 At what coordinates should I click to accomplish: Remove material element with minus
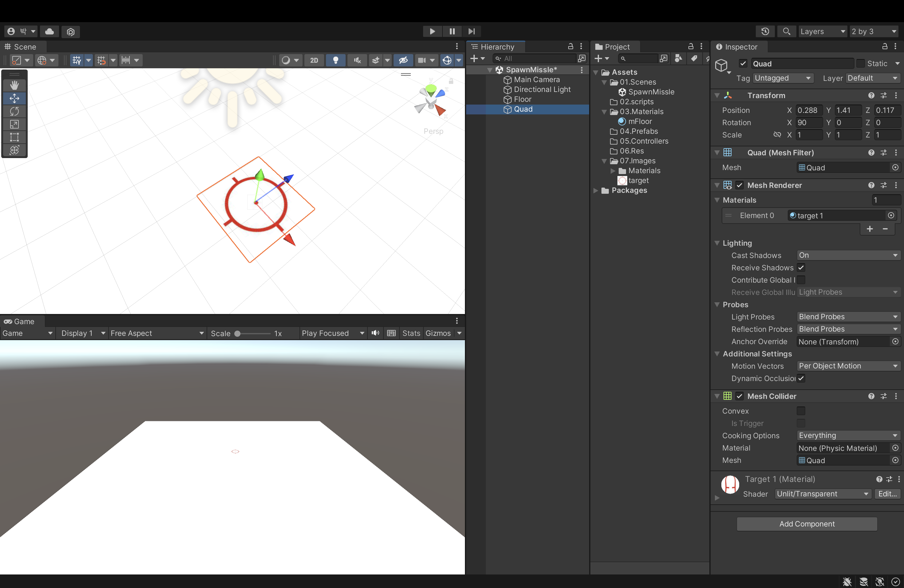[x=885, y=229]
